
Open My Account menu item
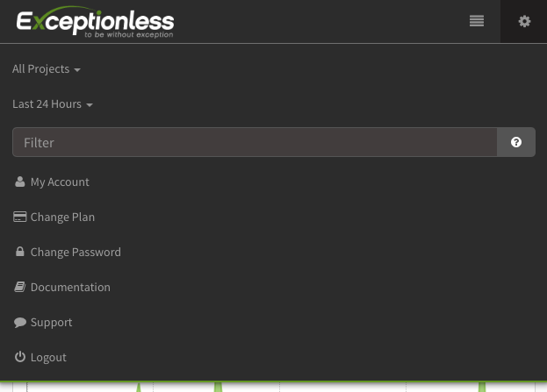pyautogui.click(x=60, y=182)
